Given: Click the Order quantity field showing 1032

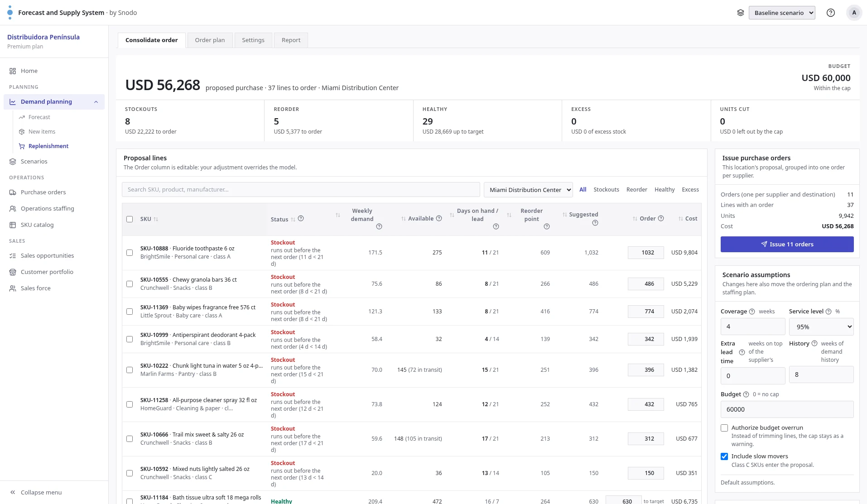Looking at the screenshot, I should pos(646,253).
